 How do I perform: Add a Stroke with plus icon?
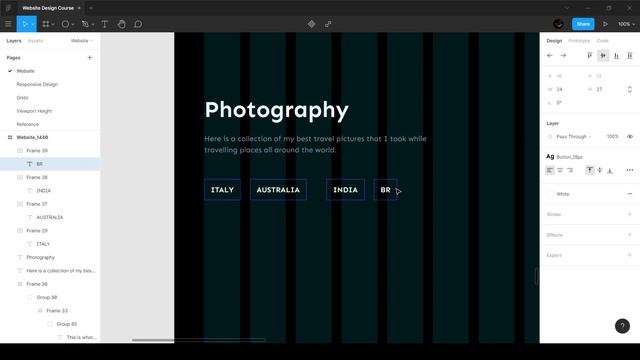tap(629, 214)
